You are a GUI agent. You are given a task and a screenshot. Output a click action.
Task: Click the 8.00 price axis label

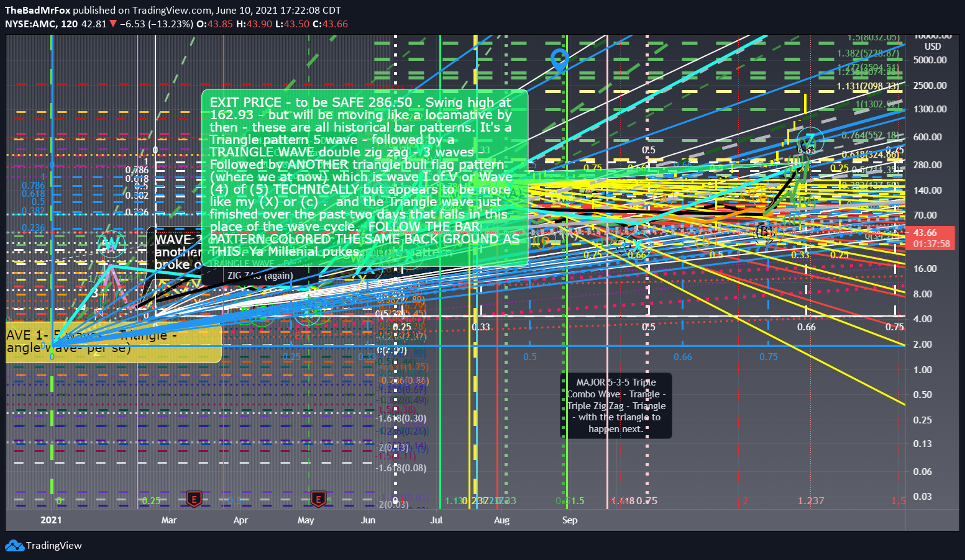[x=923, y=294]
